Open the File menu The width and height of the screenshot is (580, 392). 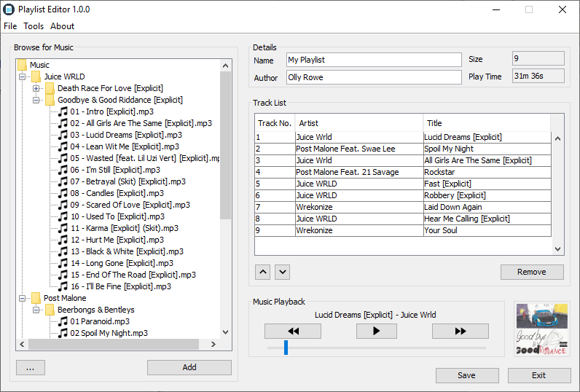coord(10,26)
